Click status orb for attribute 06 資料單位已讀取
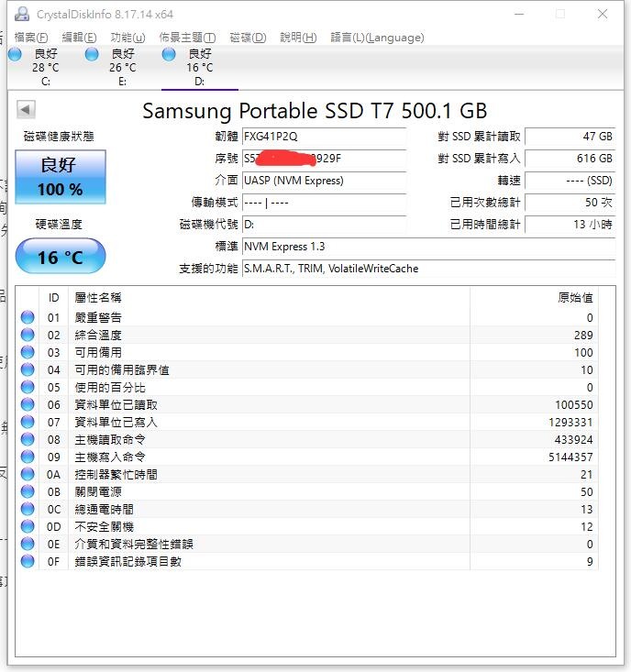 [x=28, y=404]
